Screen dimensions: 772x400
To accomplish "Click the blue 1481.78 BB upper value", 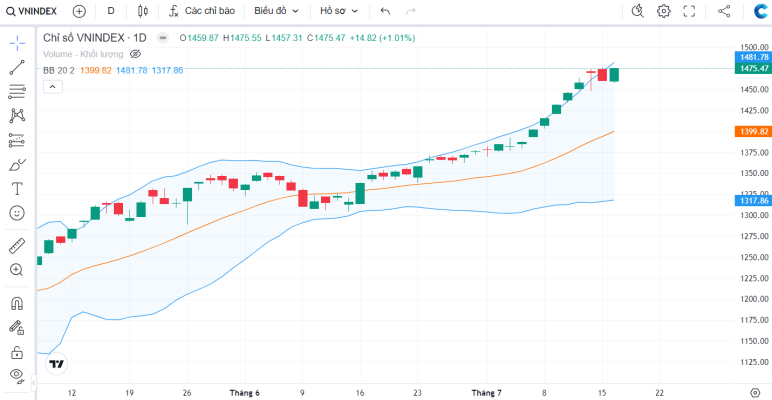I will 131,70.
